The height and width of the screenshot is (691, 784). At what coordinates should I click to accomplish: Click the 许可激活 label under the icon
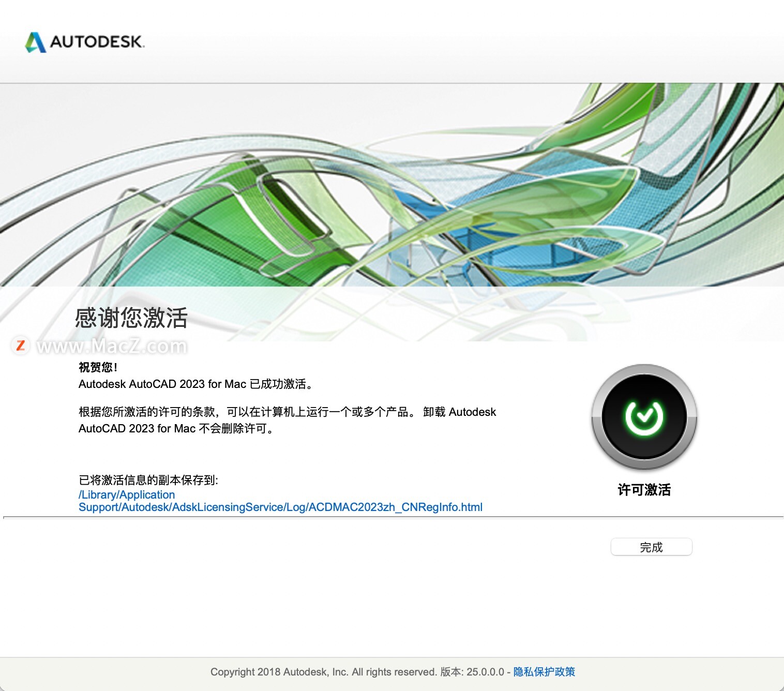644,489
